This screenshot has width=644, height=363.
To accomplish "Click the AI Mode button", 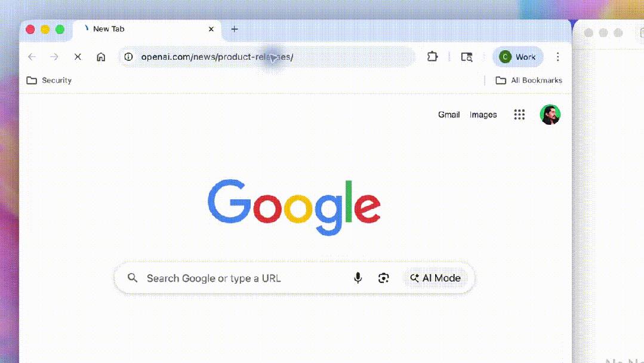I will point(435,278).
